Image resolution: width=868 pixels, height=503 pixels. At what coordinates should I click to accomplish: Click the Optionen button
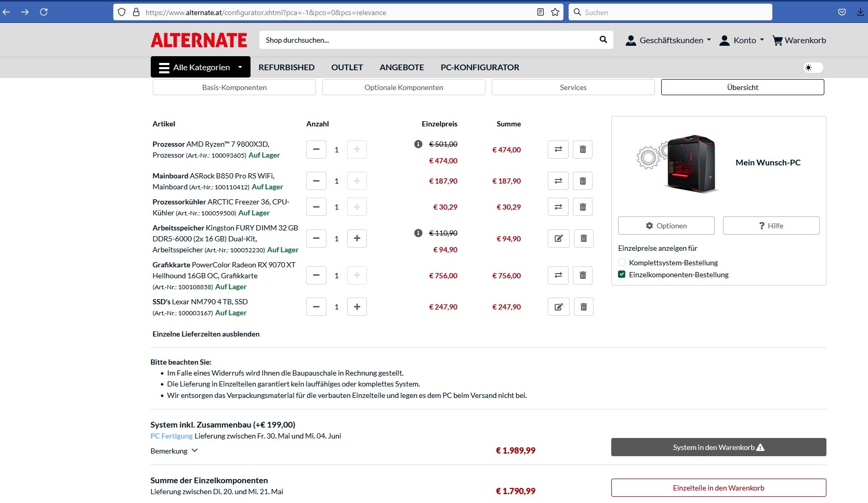(x=666, y=226)
